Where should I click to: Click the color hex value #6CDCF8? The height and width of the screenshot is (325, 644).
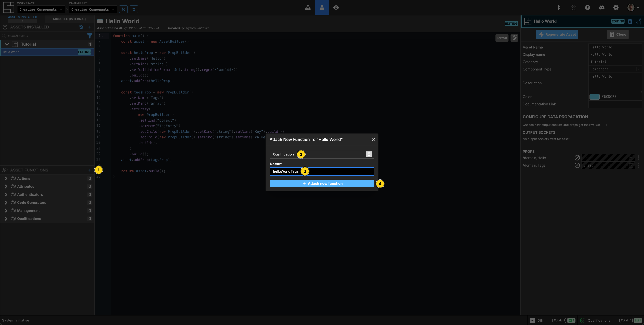[x=609, y=97]
